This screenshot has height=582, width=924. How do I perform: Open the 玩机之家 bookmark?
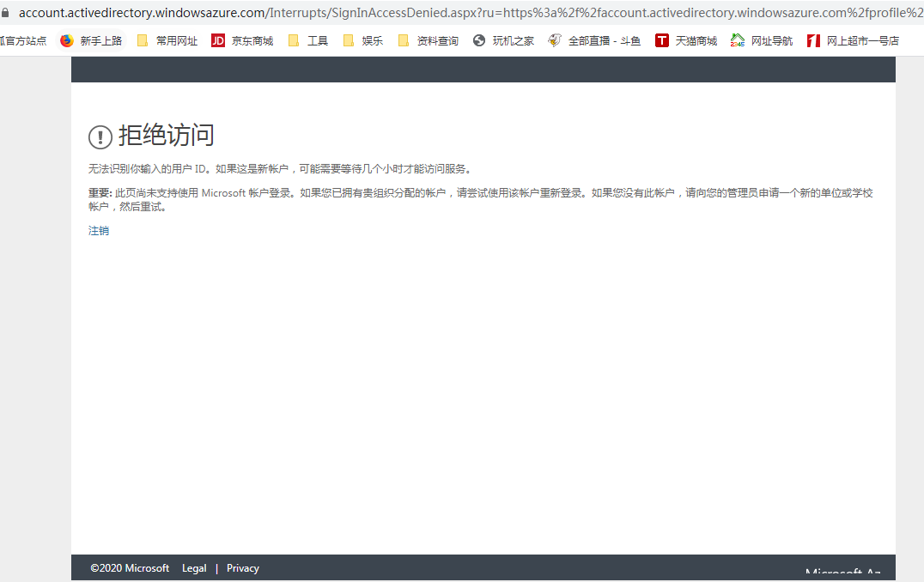click(x=504, y=40)
